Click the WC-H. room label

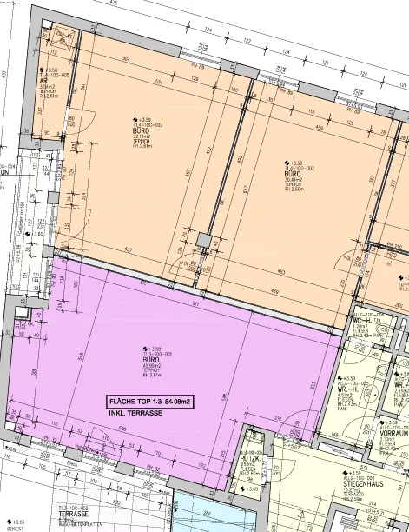(363, 321)
